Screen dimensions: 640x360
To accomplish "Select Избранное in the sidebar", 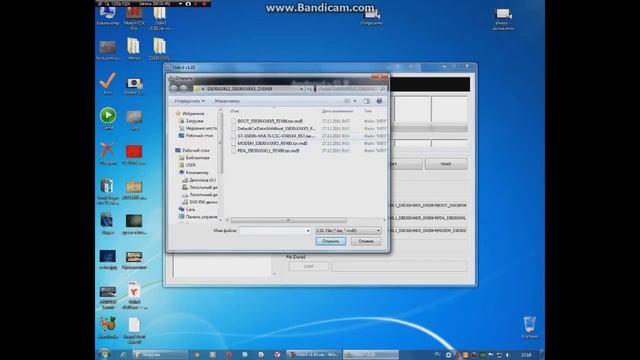I will [193, 113].
